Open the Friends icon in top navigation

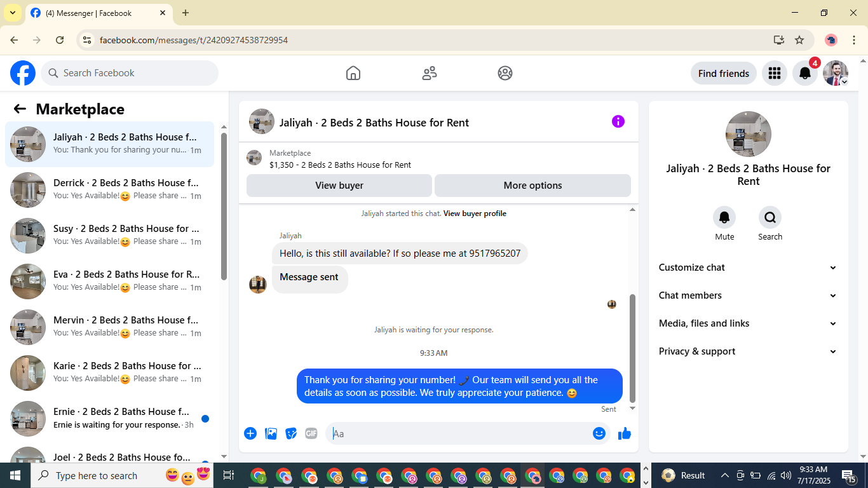(x=430, y=73)
